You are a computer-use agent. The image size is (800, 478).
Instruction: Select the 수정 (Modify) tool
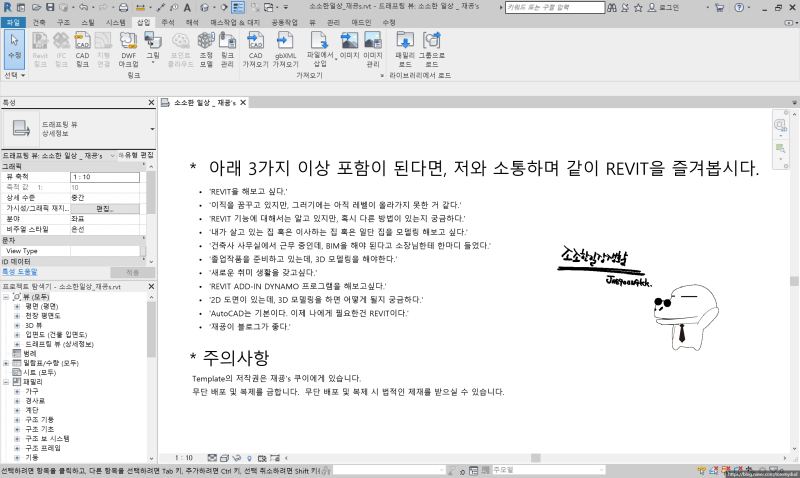[14, 49]
